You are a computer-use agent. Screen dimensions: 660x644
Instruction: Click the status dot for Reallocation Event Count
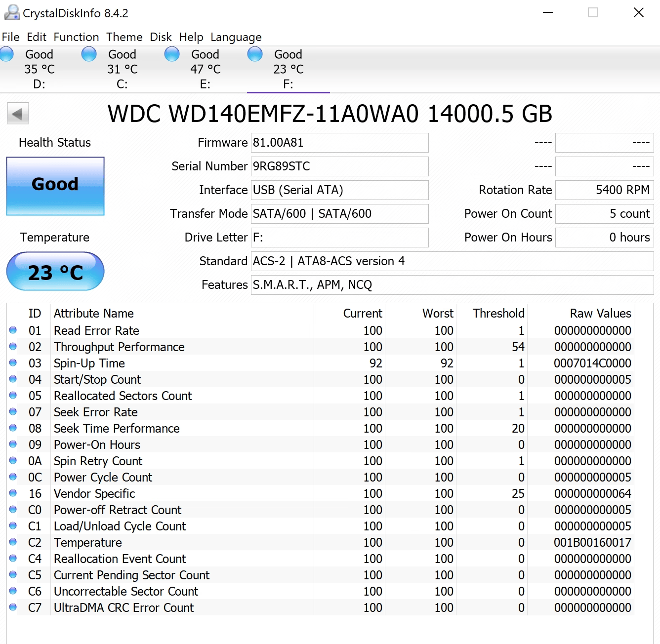[13, 558]
